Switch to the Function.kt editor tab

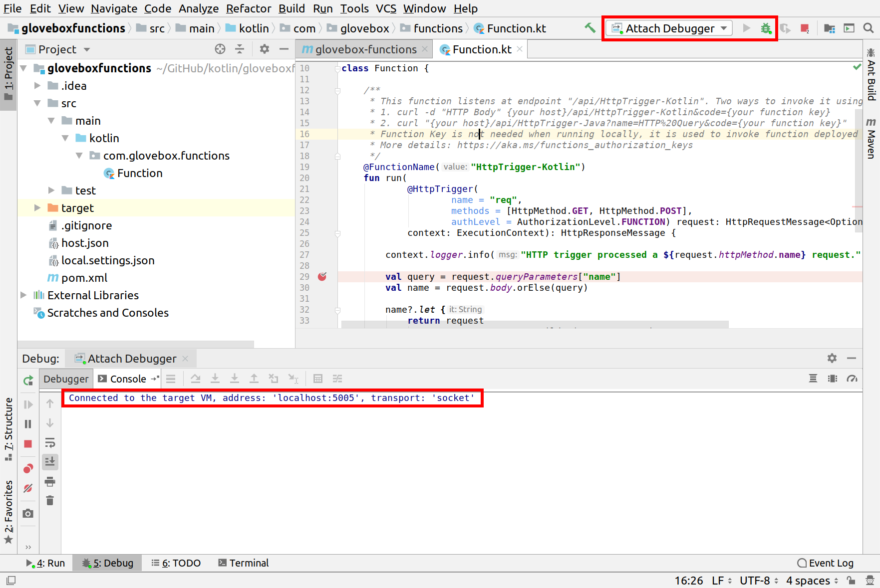tap(481, 49)
